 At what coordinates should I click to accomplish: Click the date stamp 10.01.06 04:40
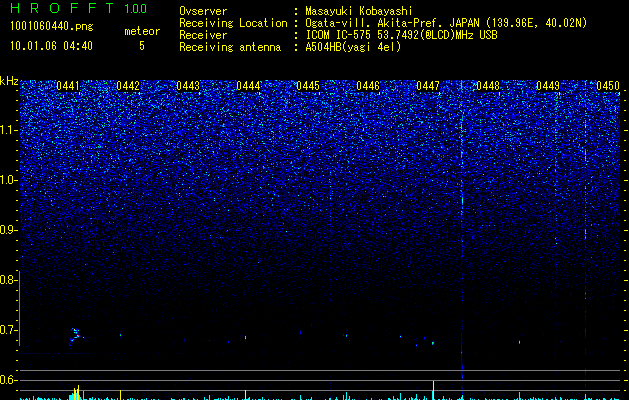click(51, 46)
